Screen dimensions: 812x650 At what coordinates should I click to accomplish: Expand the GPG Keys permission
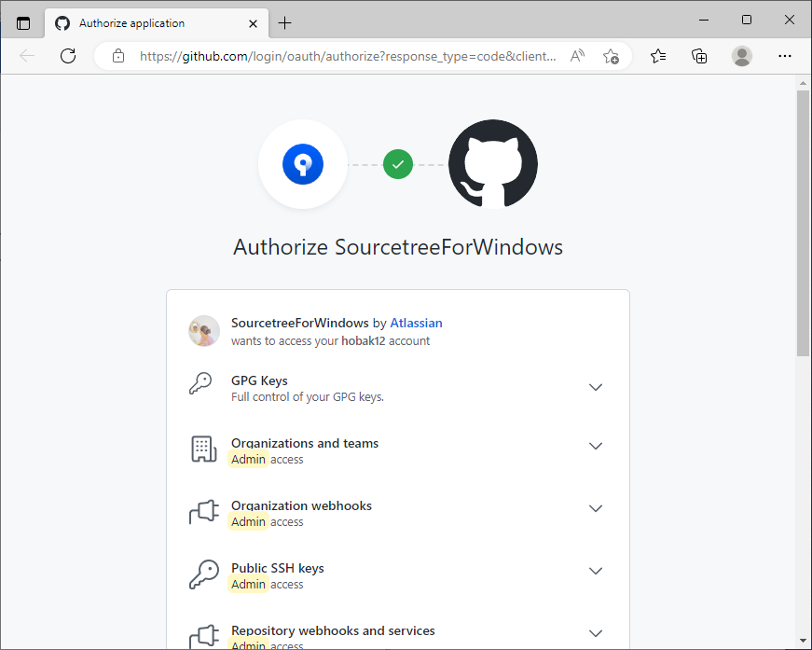pos(596,387)
